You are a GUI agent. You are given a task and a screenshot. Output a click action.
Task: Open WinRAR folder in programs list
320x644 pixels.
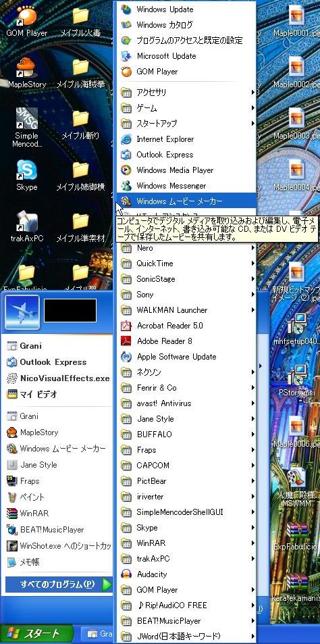click(x=186, y=543)
